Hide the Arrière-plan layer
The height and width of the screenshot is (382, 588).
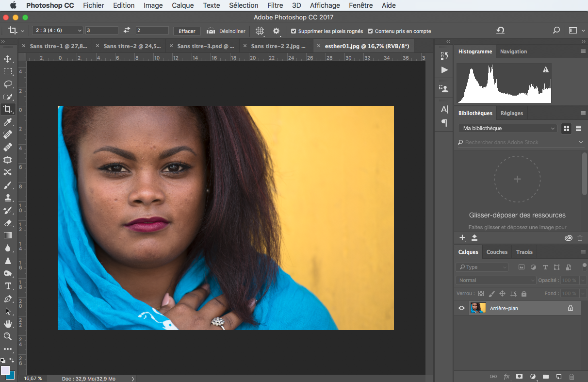tap(461, 308)
